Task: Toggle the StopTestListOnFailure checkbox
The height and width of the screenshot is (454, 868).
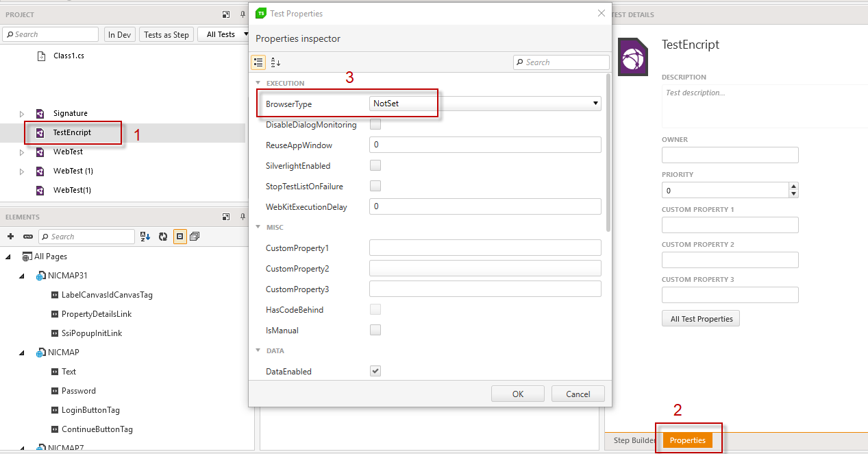Action: [x=375, y=187]
